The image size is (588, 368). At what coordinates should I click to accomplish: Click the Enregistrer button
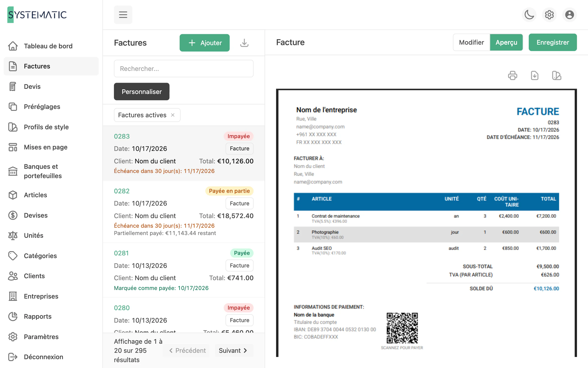(x=553, y=42)
